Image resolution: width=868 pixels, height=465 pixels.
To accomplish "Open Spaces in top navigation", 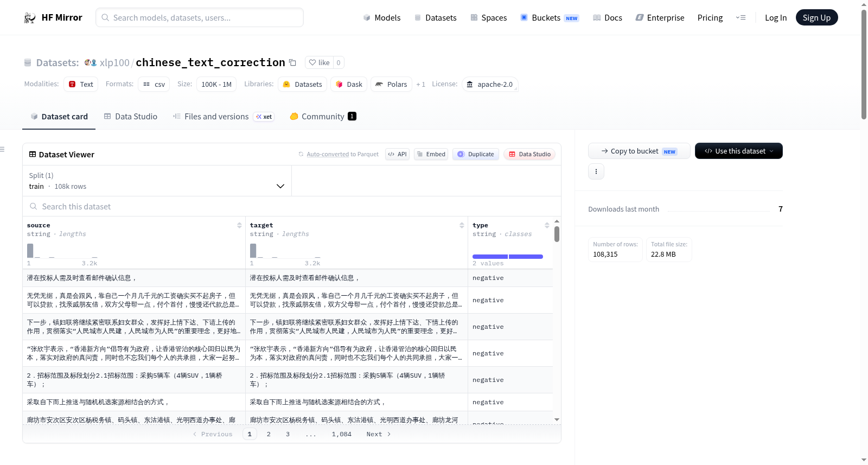I will click(489, 17).
